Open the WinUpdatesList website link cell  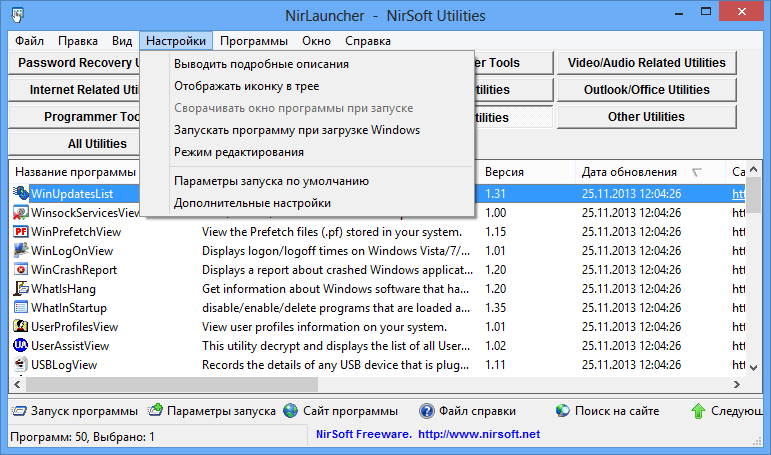point(738,194)
